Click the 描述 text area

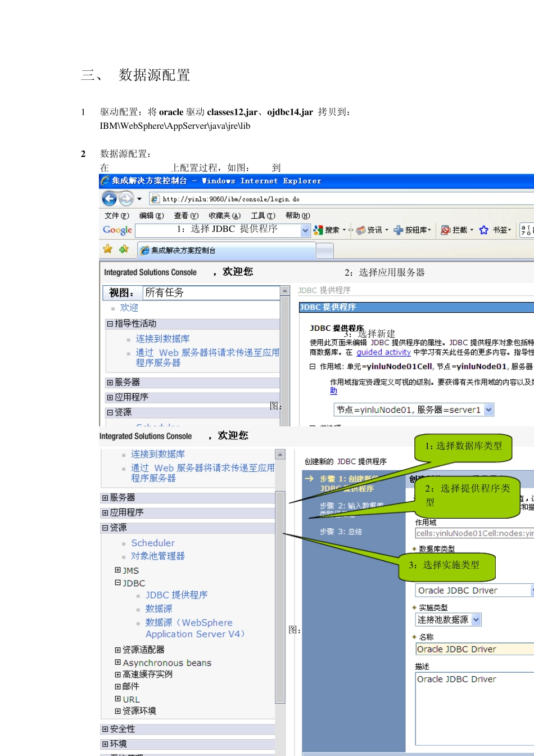pyautogui.click(x=474, y=709)
